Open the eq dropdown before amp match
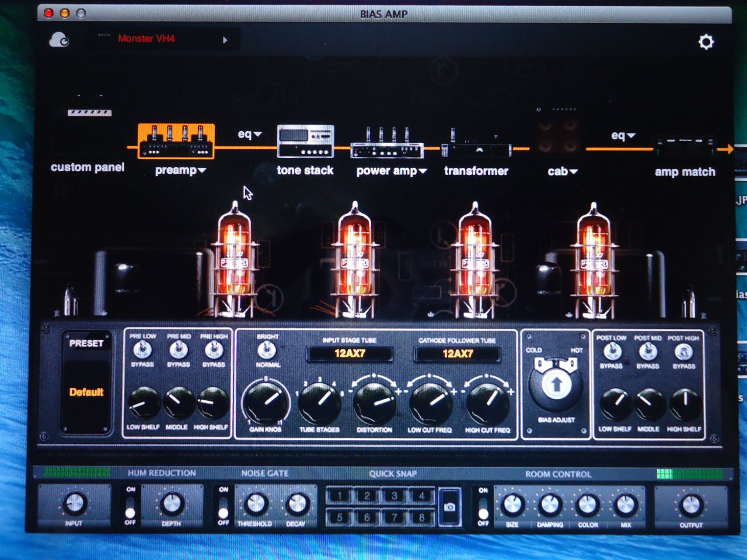The height and width of the screenshot is (560, 747). pos(623,135)
